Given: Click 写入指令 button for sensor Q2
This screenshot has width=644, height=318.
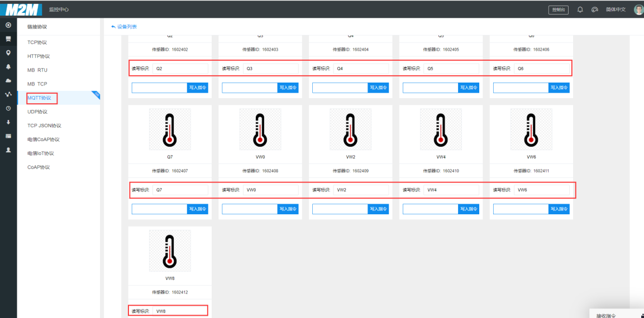Looking at the screenshot, I should pyautogui.click(x=198, y=88).
